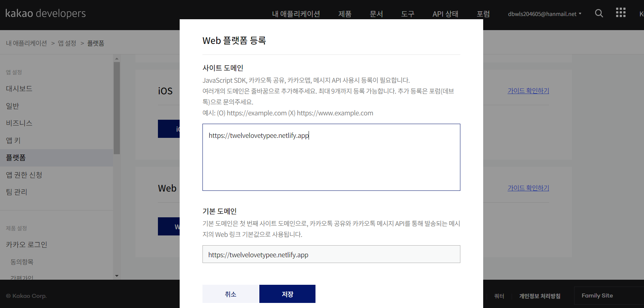The height and width of the screenshot is (308, 644).
Task: Open the 제품 top menu
Action: [x=345, y=14]
